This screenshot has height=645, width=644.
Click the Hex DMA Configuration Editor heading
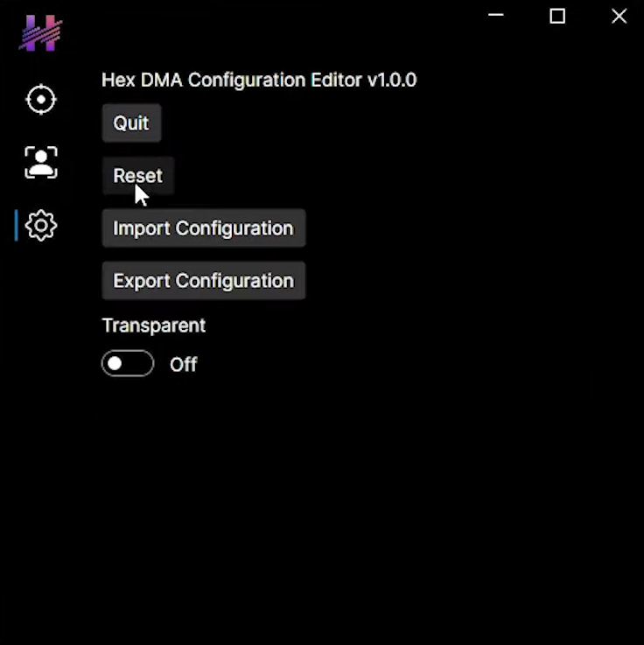click(232, 81)
